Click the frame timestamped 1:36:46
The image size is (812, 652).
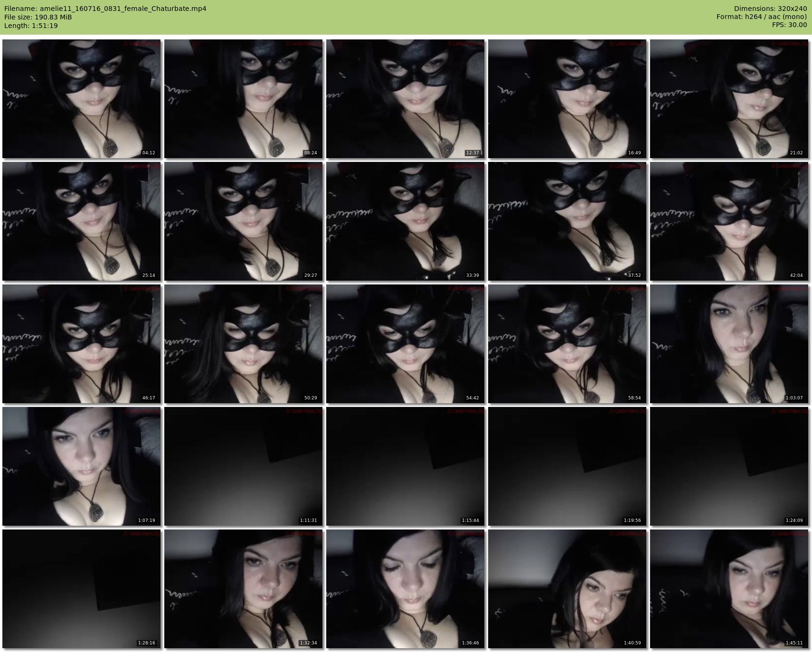(x=405, y=589)
